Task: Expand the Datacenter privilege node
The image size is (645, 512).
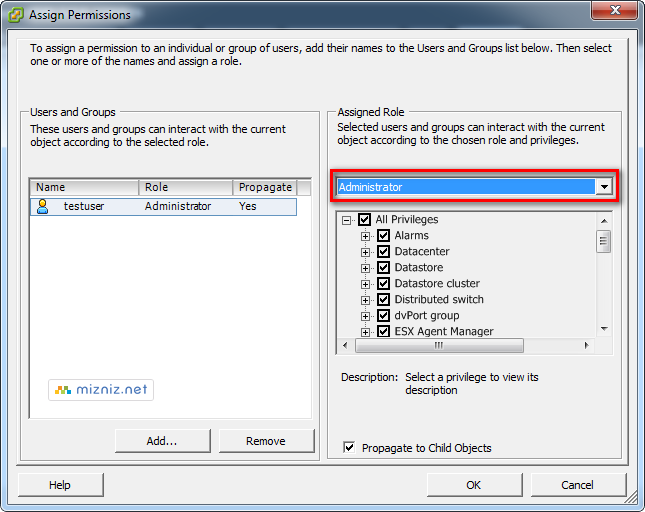Action: pos(365,253)
